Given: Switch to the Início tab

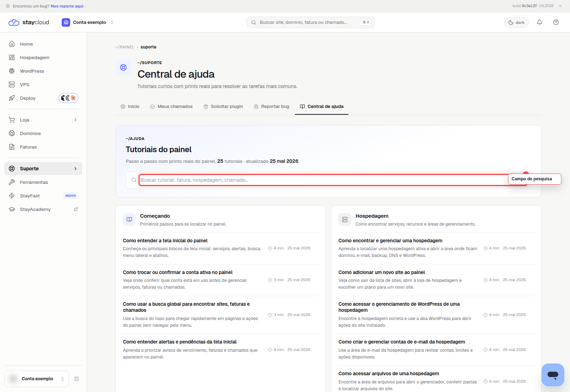Looking at the screenshot, I should 130,107.
